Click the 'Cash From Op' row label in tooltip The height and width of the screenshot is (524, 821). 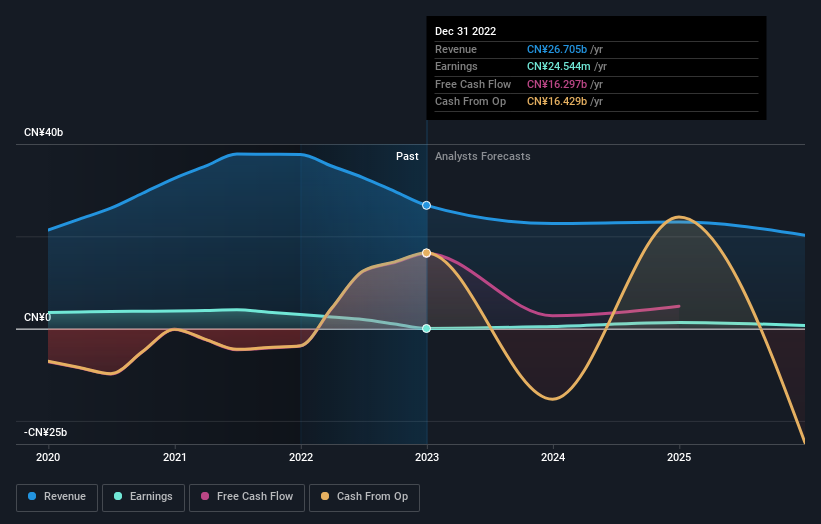click(471, 102)
